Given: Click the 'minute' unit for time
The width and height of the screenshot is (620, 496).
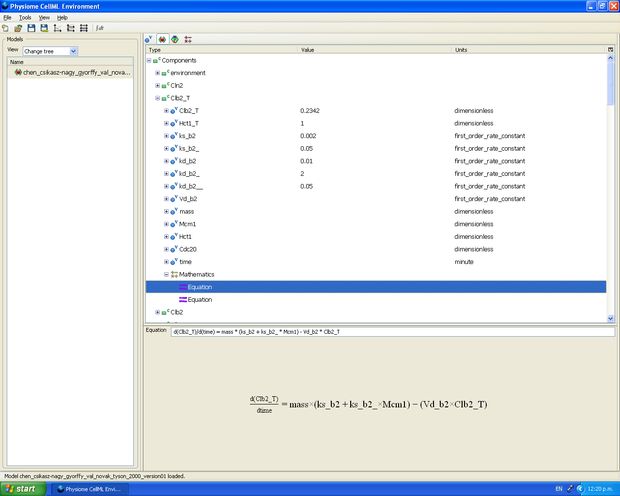Looking at the screenshot, I should pos(464,262).
